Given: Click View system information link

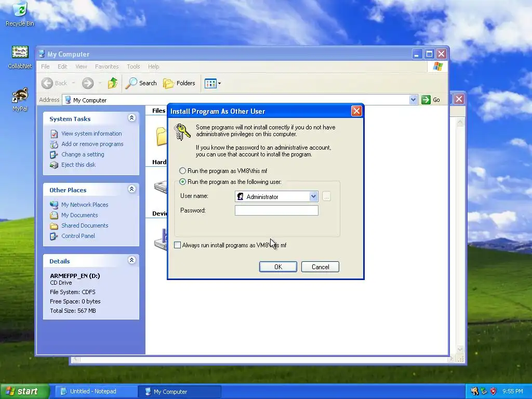Looking at the screenshot, I should (91, 134).
